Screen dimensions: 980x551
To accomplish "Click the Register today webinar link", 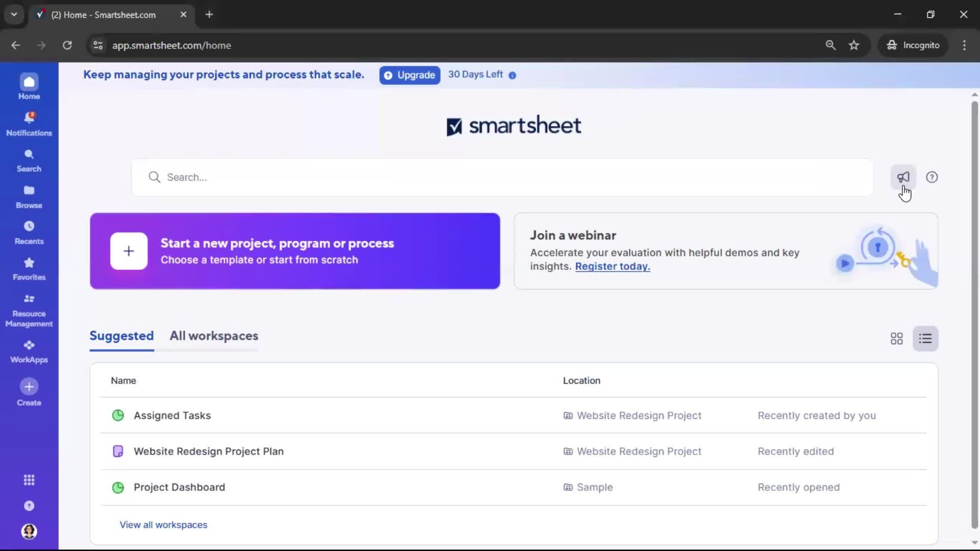I will [x=612, y=266].
